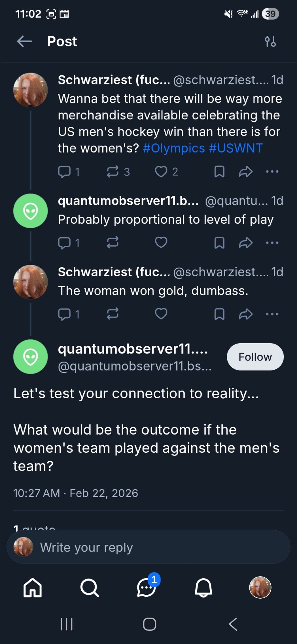The height and width of the screenshot is (644, 297).
Task: Open the #Olympics hashtag
Action: click(x=174, y=148)
